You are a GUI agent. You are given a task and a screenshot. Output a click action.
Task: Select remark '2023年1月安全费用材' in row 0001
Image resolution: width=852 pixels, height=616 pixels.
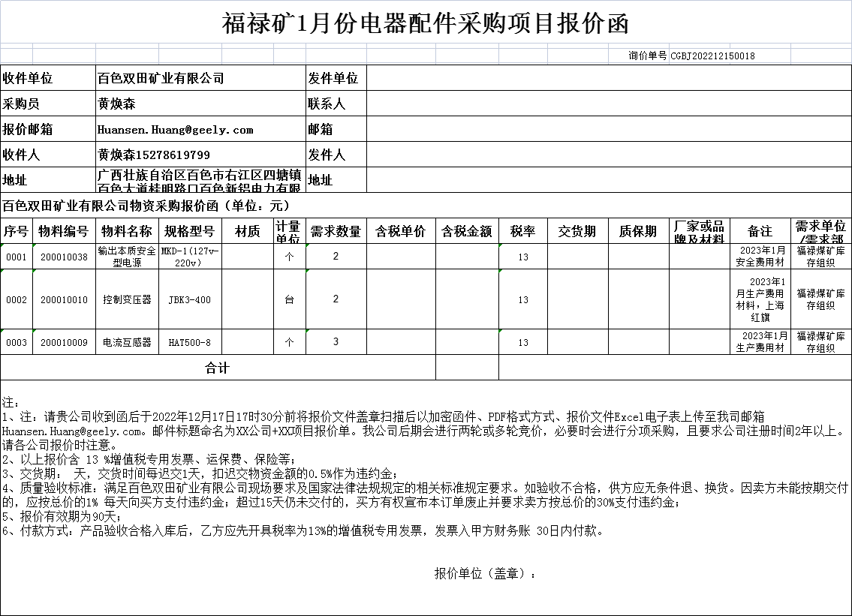(x=760, y=257)
